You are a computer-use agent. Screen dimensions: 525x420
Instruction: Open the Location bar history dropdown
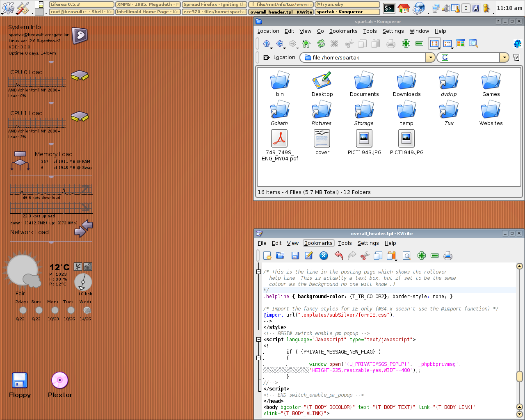tap(430, 58)
